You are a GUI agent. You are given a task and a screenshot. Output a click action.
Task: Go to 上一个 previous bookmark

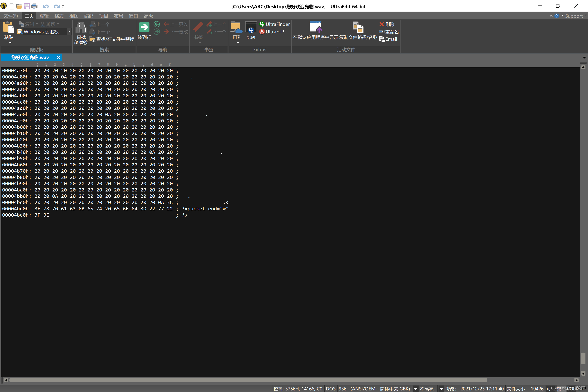pyautogui.click(x=216, y=24)
